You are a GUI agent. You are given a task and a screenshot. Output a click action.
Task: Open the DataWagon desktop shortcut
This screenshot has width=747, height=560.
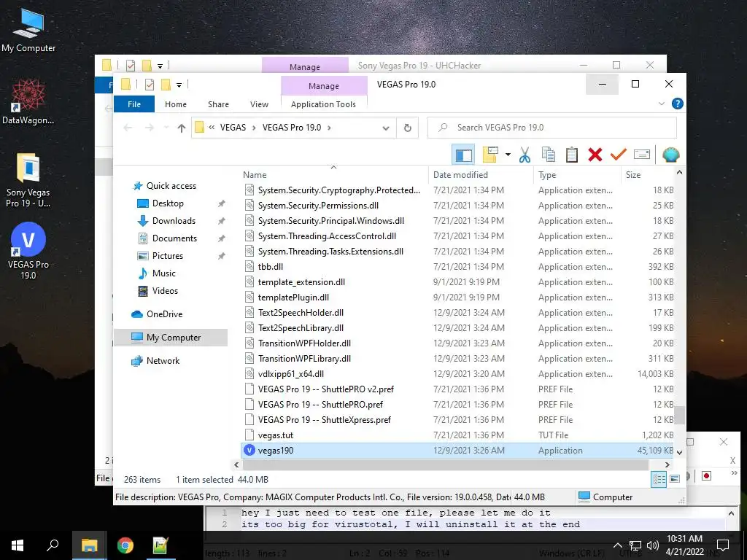tap(28, 101)
